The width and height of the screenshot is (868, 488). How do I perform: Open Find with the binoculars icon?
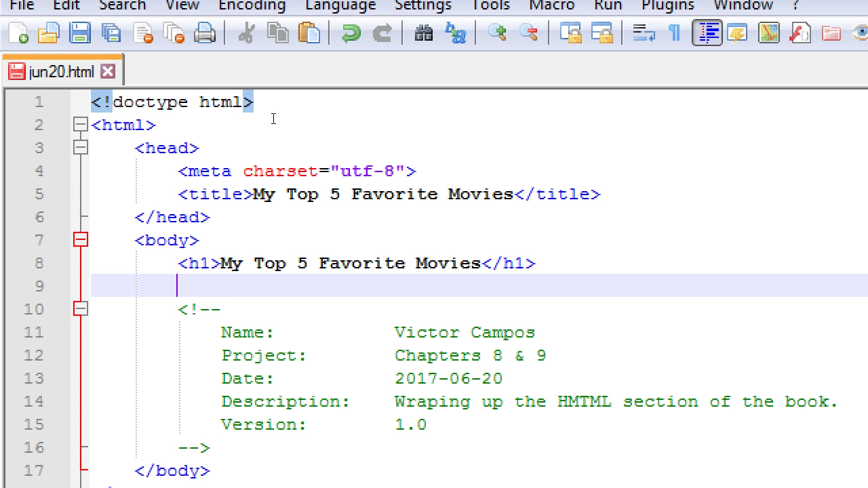point(424,33)
